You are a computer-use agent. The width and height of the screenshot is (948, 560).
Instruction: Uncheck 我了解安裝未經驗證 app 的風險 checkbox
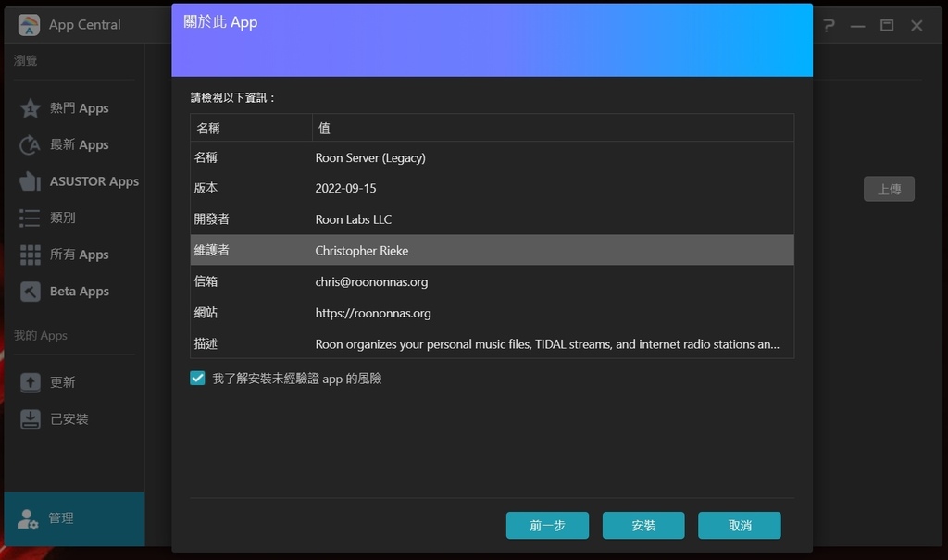pyautogui.click(x=198, y=378)
